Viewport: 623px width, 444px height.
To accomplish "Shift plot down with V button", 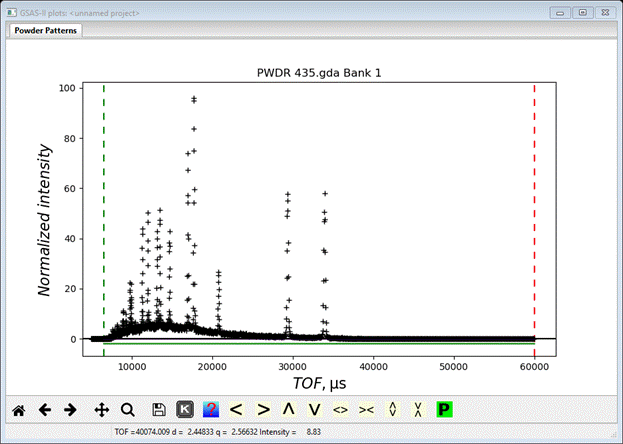I will (x=314, y=409).
